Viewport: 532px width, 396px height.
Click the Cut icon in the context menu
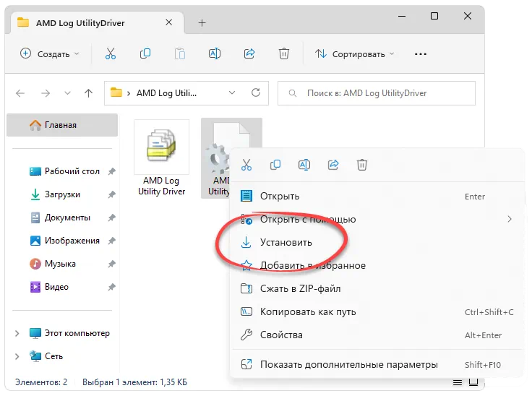(x=246, y=165)
